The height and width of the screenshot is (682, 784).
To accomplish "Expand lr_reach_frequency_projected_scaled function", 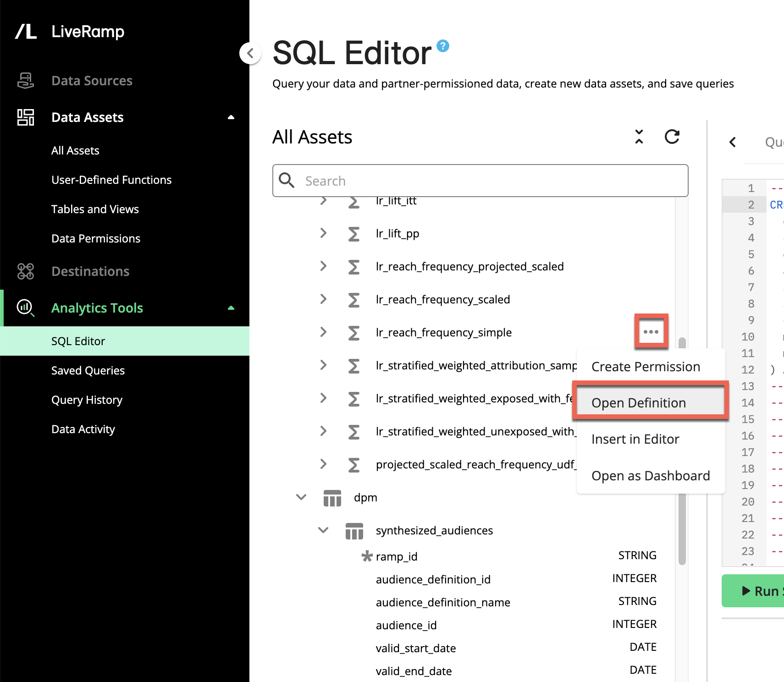I will 323,266.
